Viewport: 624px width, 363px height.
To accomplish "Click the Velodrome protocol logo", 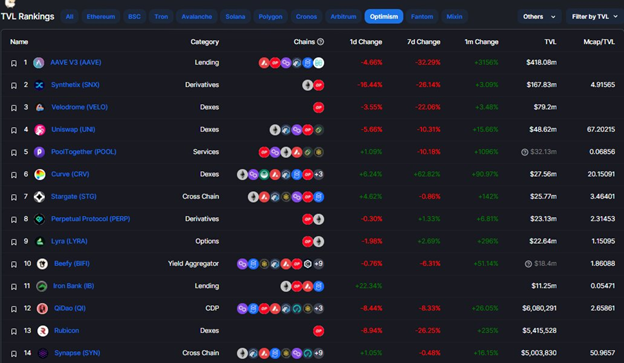I will tap(39, 107).
